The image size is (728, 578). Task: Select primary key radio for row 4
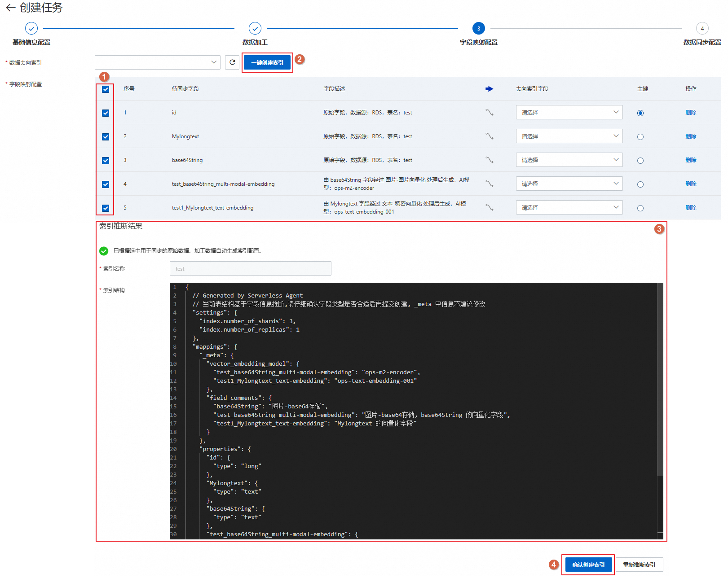pyautogui.click(x=640, y=184)
